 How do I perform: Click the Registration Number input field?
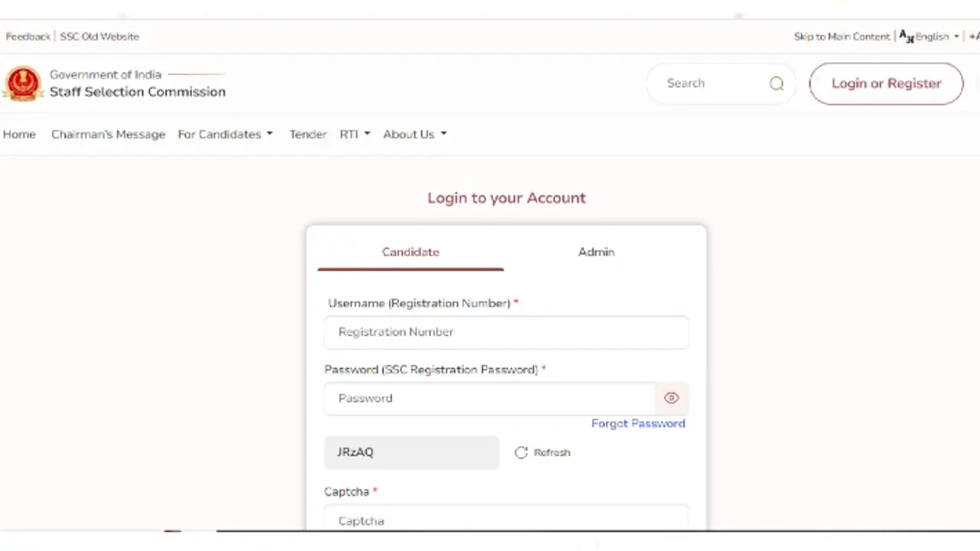click(x=505, y=332)
